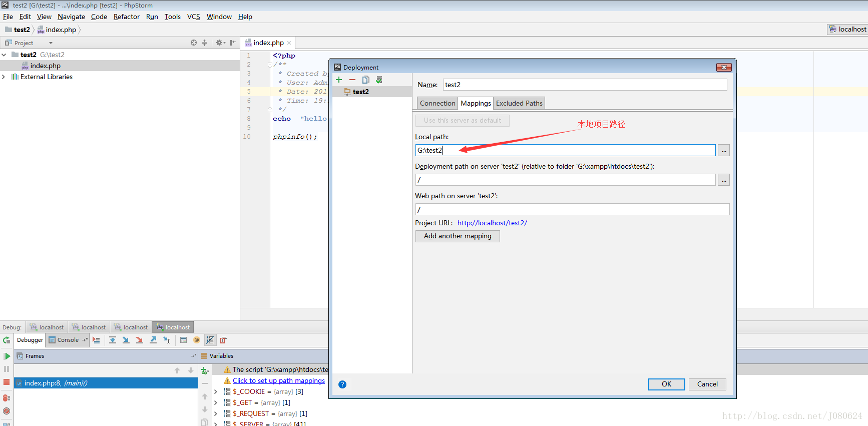Screen dimensions: 868x426
Task: Expand the $_COOKIE array variable
Action: click(216, 392)
